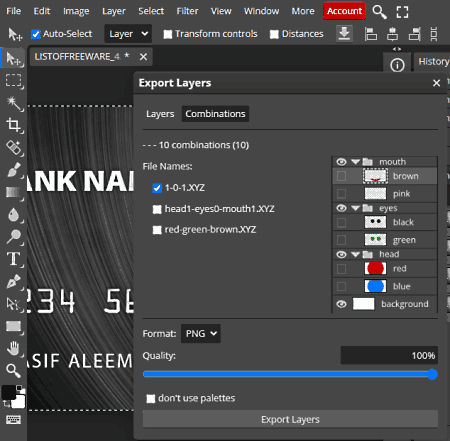Select the Blur drop tool
Screen dimensions: 450x441
[x=13, y=215]
